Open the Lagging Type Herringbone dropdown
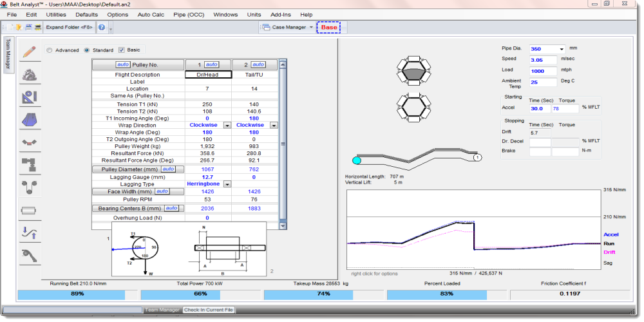The width and height of the screenshot is (644, 322). 227,184
